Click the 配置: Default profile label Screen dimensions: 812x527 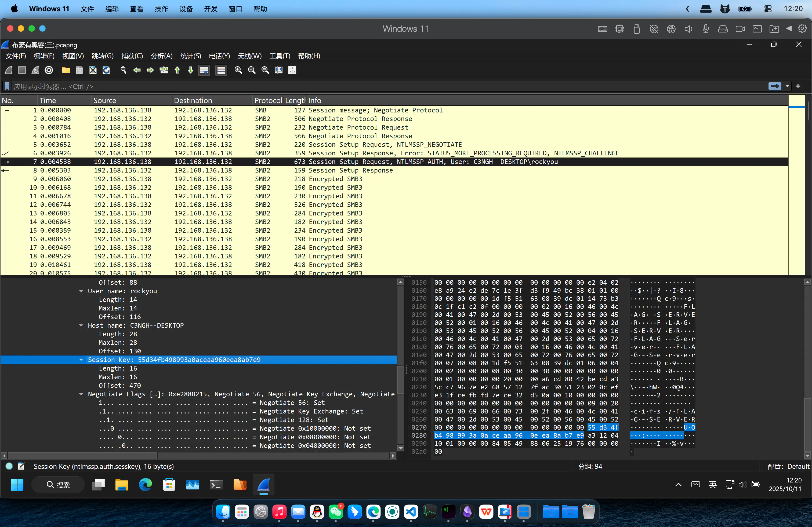(x=788, y=466)
